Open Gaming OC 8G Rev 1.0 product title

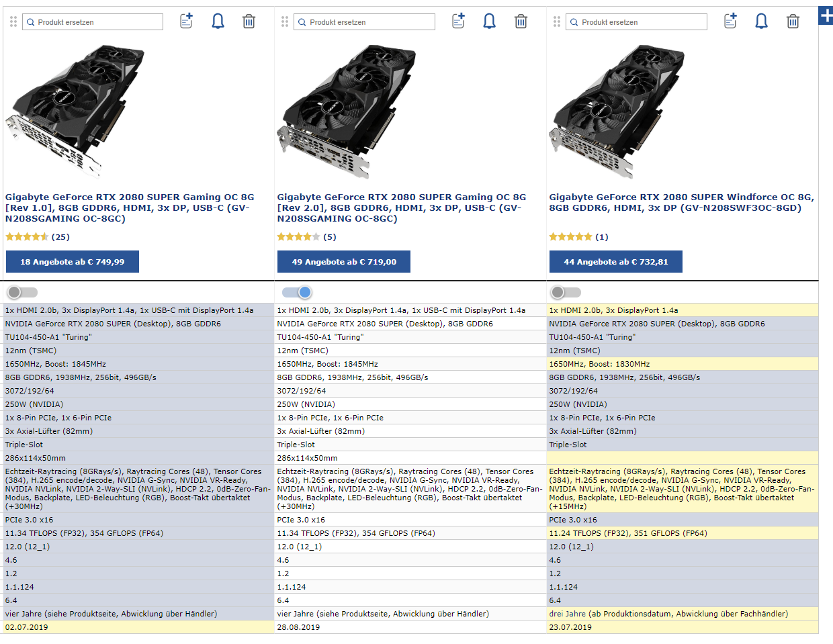(130, 208)
